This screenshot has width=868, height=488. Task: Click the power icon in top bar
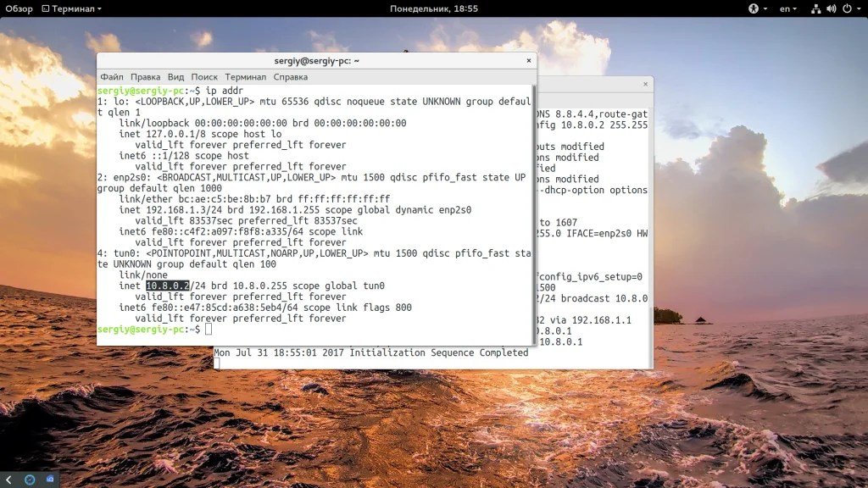tap(847, 8)
